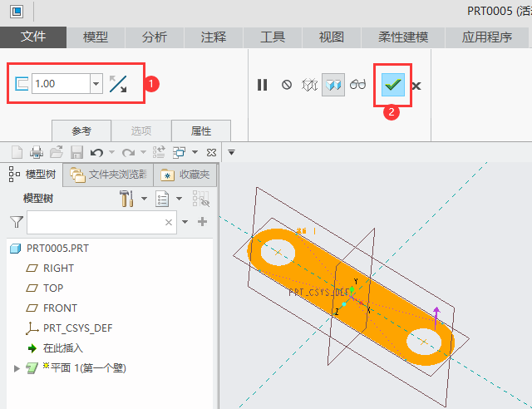Screen dimensions: 532x409
Task: Click the thickness value input field
Action: tap(58, 84)
